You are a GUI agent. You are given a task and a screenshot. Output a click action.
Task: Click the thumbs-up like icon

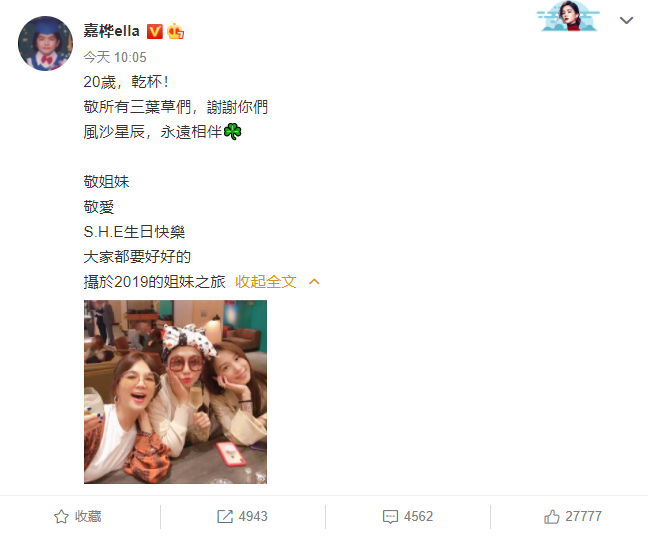552,516
